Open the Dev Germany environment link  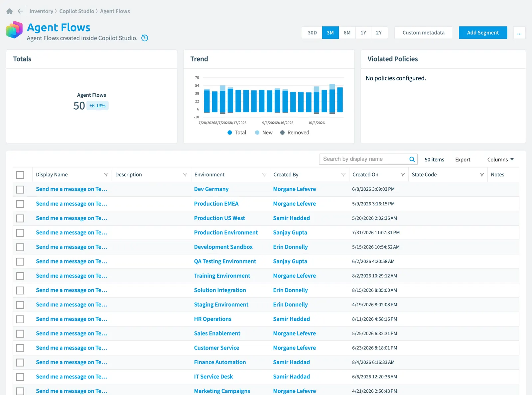pos(211,189)
